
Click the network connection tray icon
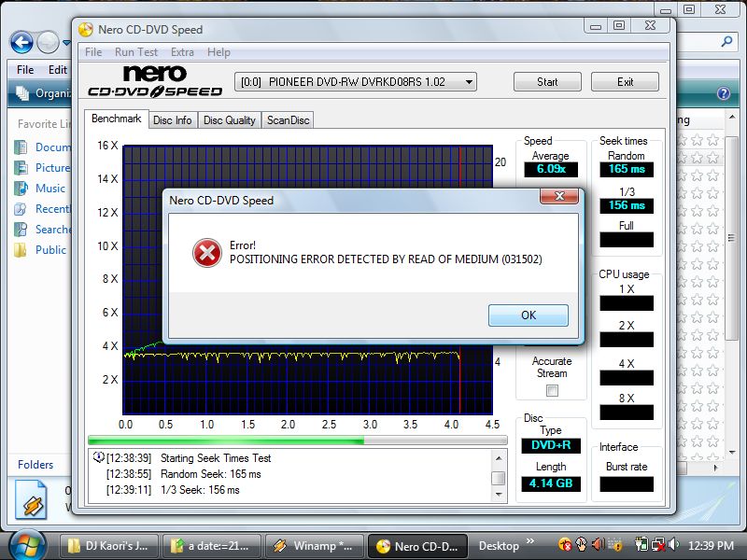pos(658,545)
